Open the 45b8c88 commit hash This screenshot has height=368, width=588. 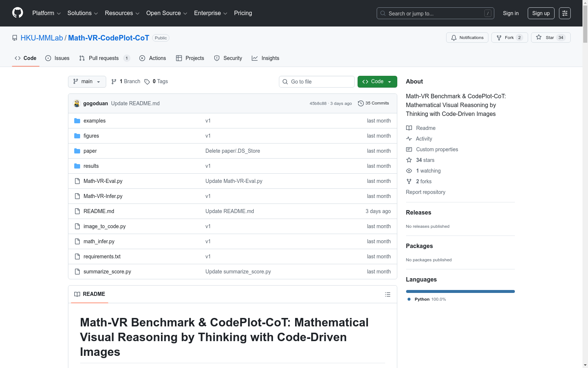[x=318, y=103]
